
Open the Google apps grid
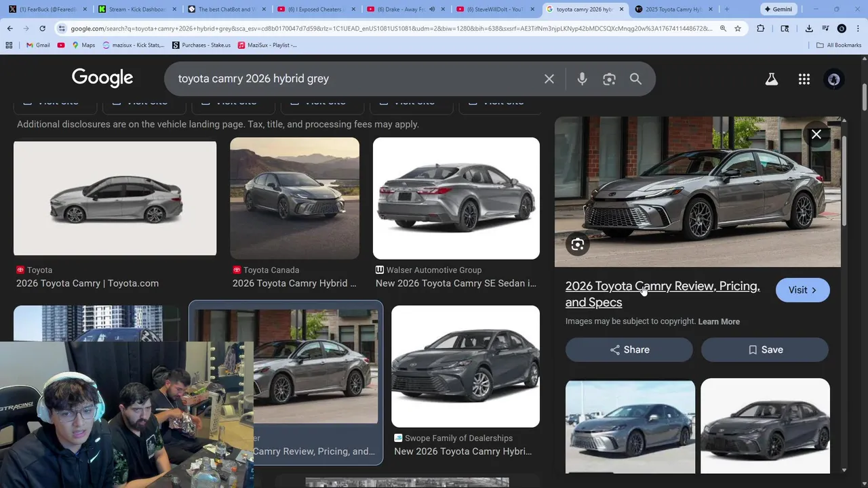tap(804, 79)
